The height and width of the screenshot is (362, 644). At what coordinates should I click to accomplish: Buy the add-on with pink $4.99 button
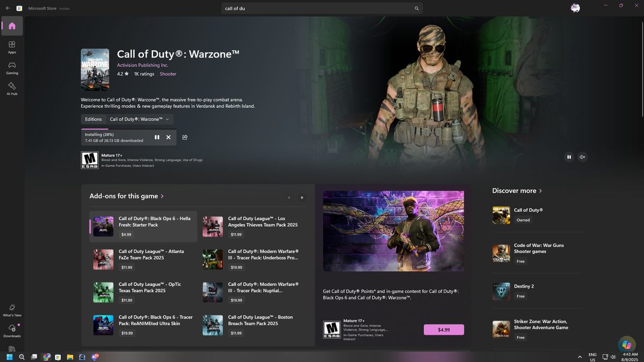(444, 330)
